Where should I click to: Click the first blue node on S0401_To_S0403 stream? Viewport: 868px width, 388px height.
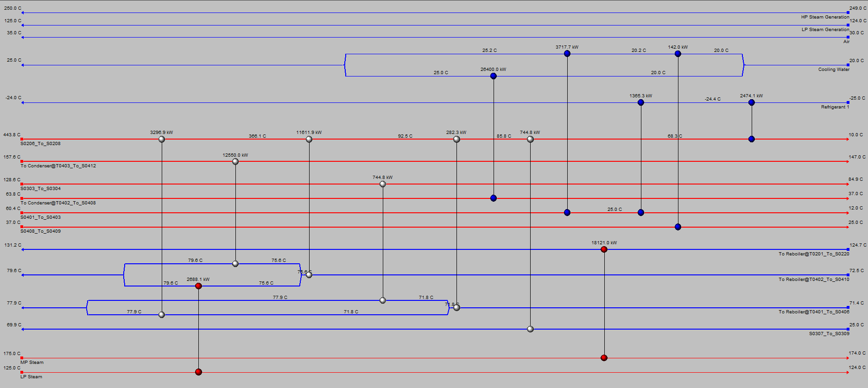tap(567, 212)
